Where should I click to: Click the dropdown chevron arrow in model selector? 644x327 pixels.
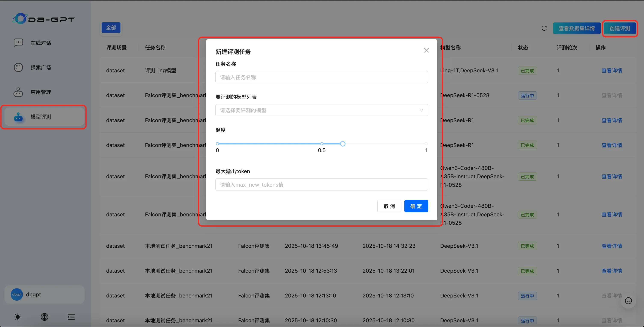421,110
